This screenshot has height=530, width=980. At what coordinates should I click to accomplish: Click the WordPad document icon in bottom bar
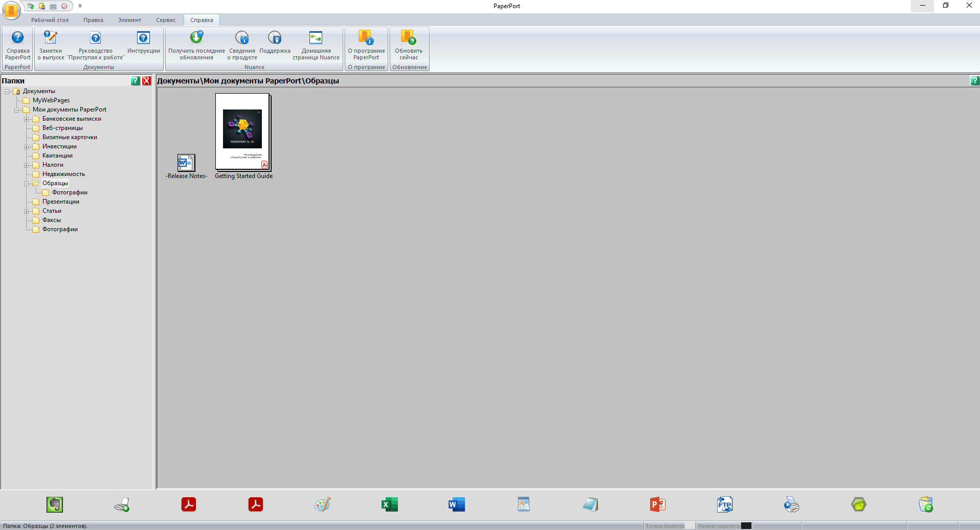tap(524, 505)
